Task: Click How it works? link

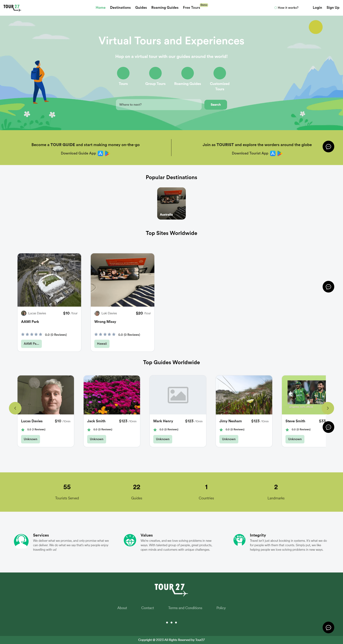Action: pos(286,8)
